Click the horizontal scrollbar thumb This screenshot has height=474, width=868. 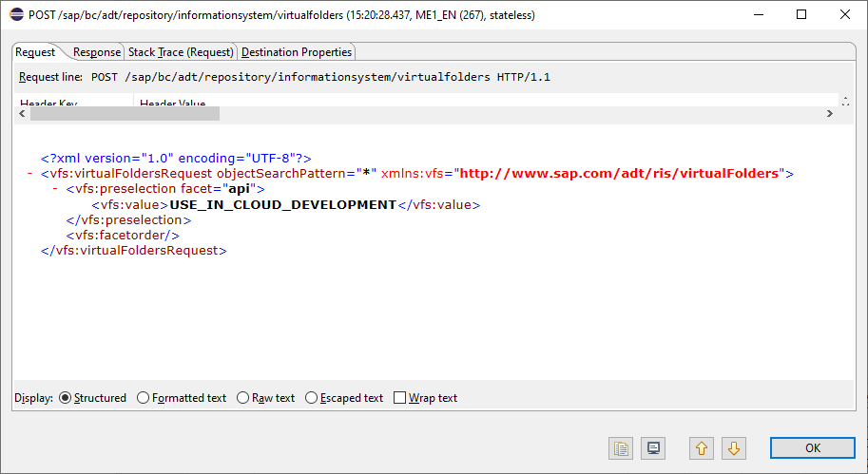[x=125, y=113]
